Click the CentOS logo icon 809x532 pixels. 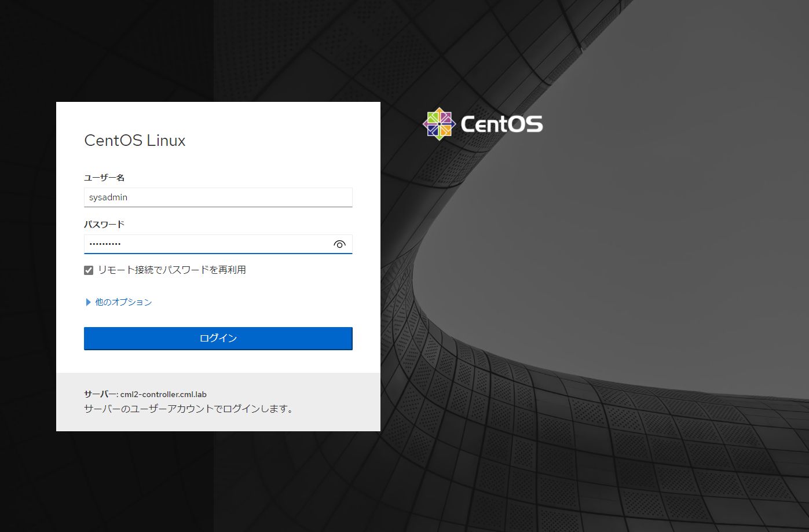click(439, 124)
